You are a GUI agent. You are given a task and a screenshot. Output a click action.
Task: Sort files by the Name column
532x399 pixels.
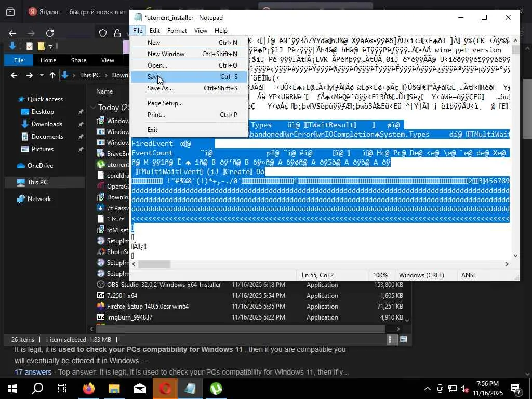tap(104, 91)
